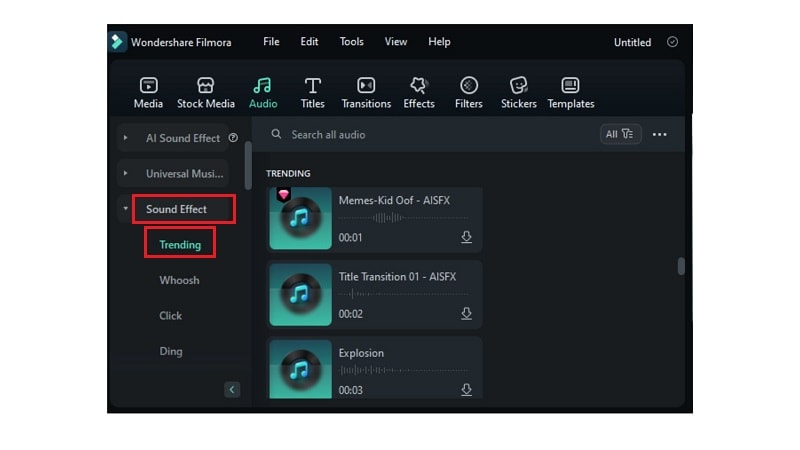This screenshot has width=800, height=450.
Task: Open the View menu
Action: (396, 42)
